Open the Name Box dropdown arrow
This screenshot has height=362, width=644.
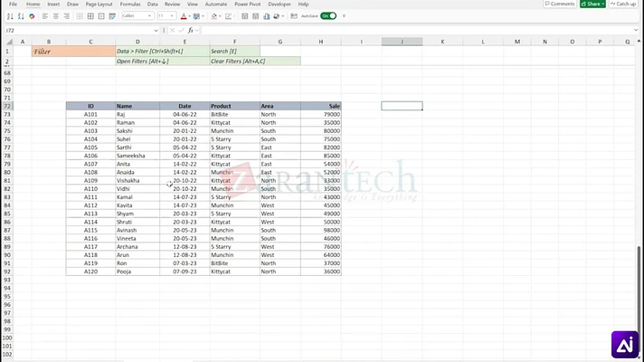tap(156, 31)
